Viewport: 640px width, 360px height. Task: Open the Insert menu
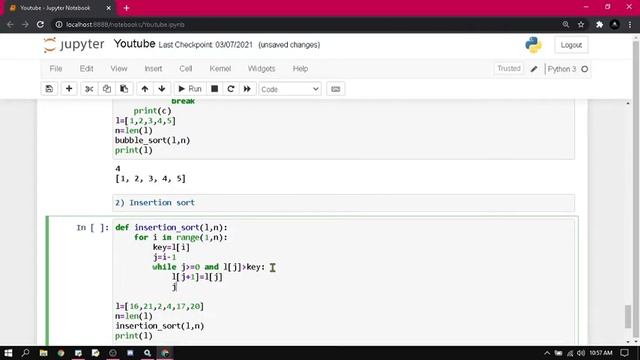[x=153, y=69]
